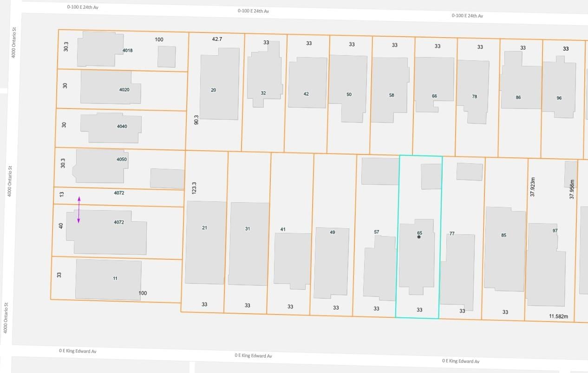Click the black dot marker in lot 65
This screenshot has width=588, height=373.
(x=419, y=237)
